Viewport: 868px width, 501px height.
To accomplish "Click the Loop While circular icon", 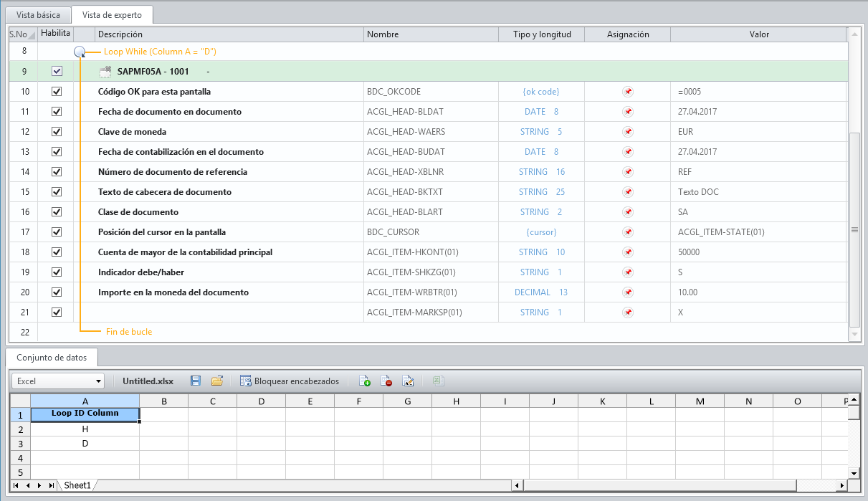I will (x=80, y=52).
